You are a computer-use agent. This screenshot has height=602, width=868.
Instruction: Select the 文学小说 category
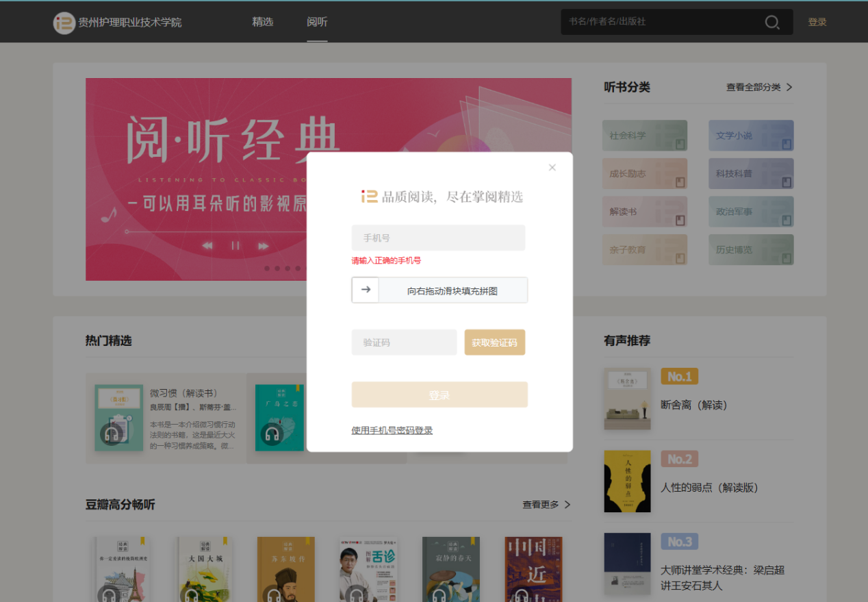click(x=751, y=136)
